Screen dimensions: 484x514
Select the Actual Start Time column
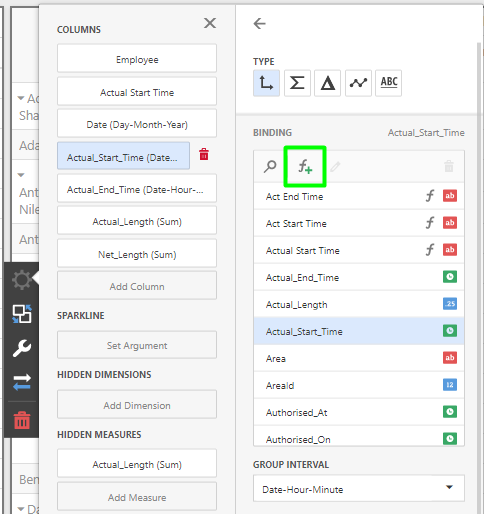(137, 91)
